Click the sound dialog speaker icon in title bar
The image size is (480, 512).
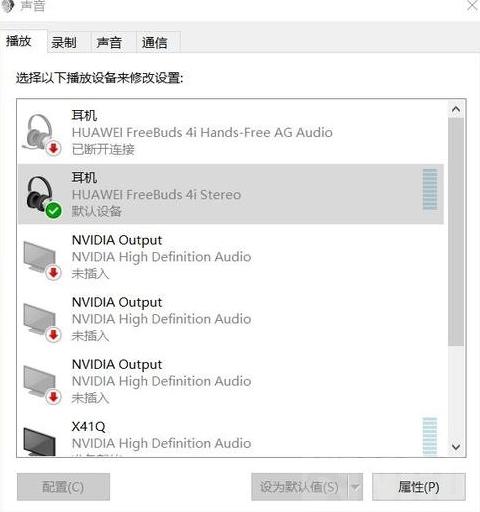click(7, 5)
